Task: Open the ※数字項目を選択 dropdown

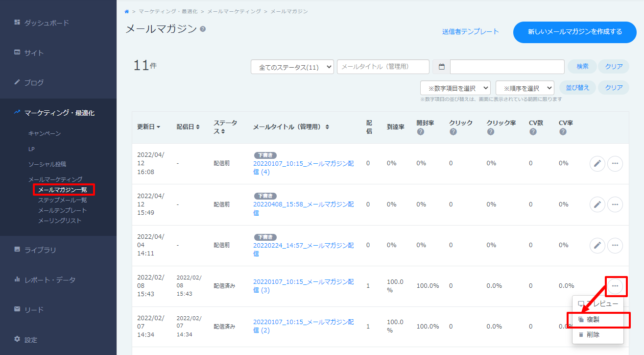Action: (x=455, y=88)
